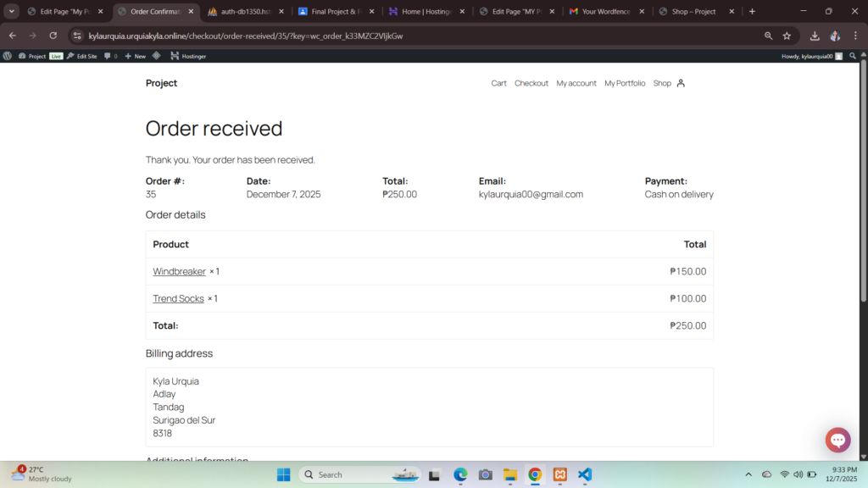The image size is (868, 488).
Task: Reload the page using the refresh icon
Action: 53,36
